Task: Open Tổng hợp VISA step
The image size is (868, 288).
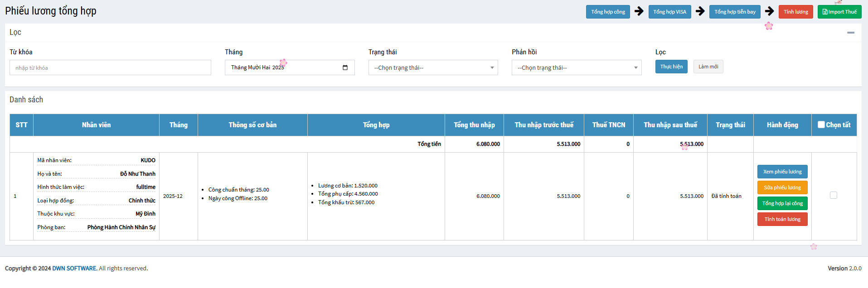Action: [669, 12]
